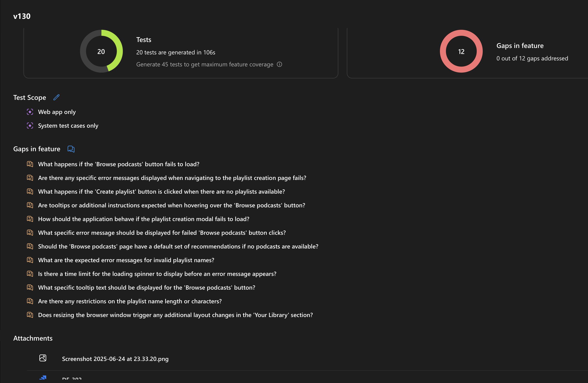Screen dimensions: 588x383
Task: Click the 'Web app only' scope item
Action: (x=57, y=112)
